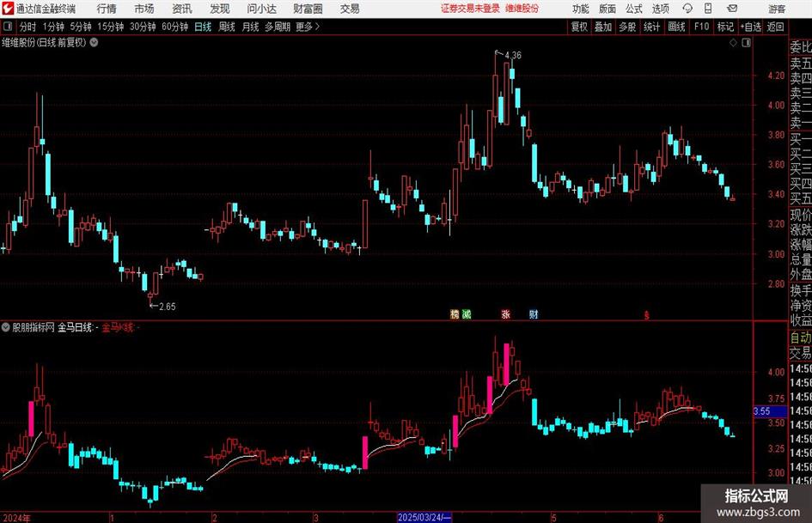Click the 画线 drawing button
812x523 pixels.
click(676, 27)
